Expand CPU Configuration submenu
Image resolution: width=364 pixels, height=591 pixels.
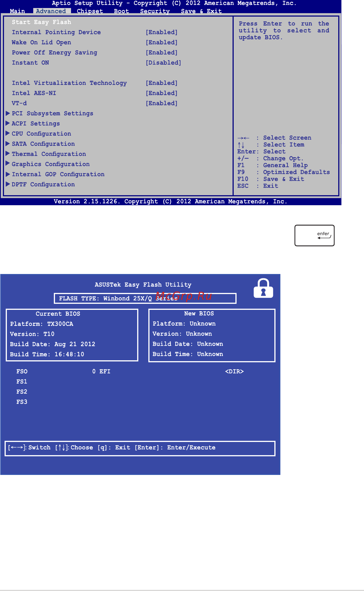41,134
